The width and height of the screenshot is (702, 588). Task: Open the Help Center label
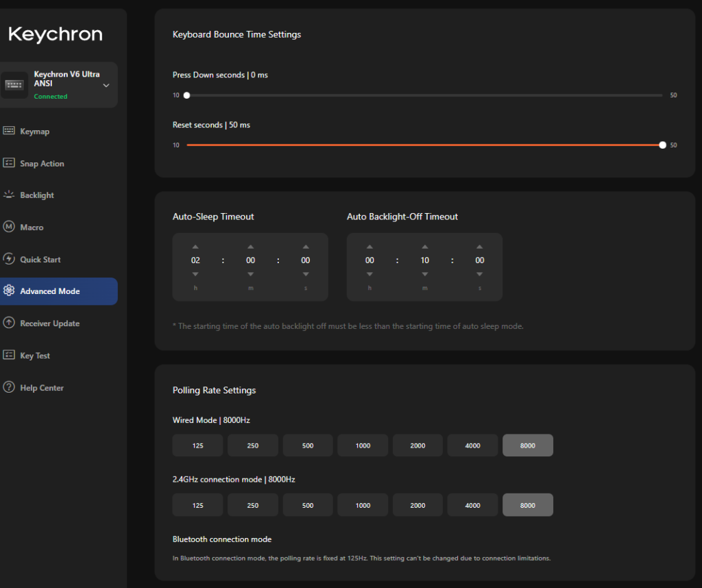[42, 388]
